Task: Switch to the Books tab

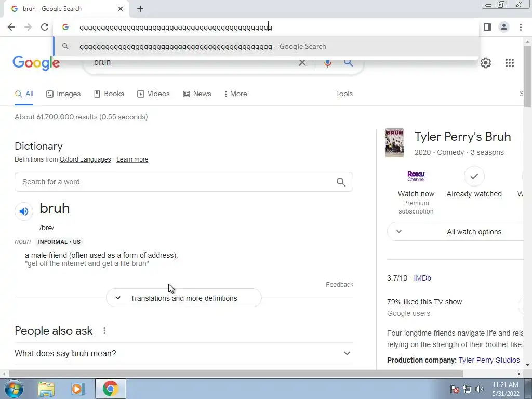Action: pos(109,94)
